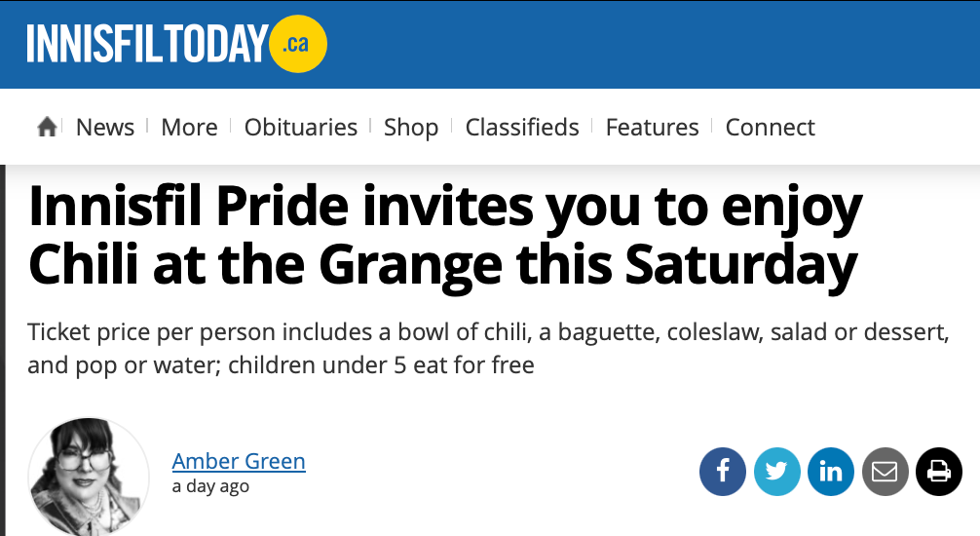Click the 'a day ago' timestamp

click(x=210, y=486)
